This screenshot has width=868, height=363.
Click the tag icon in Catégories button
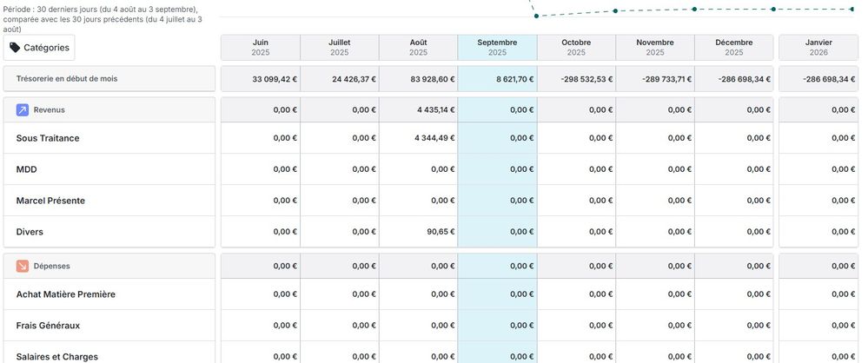pyautogui.click(x=15, y=48)
